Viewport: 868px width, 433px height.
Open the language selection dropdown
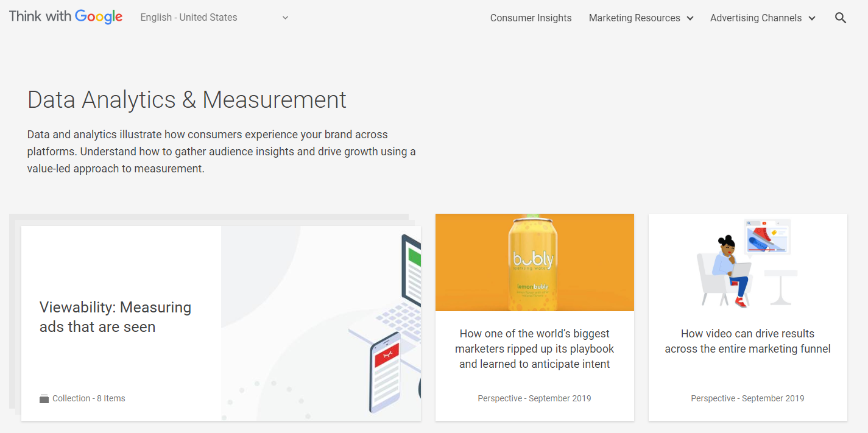pos(213,17)
